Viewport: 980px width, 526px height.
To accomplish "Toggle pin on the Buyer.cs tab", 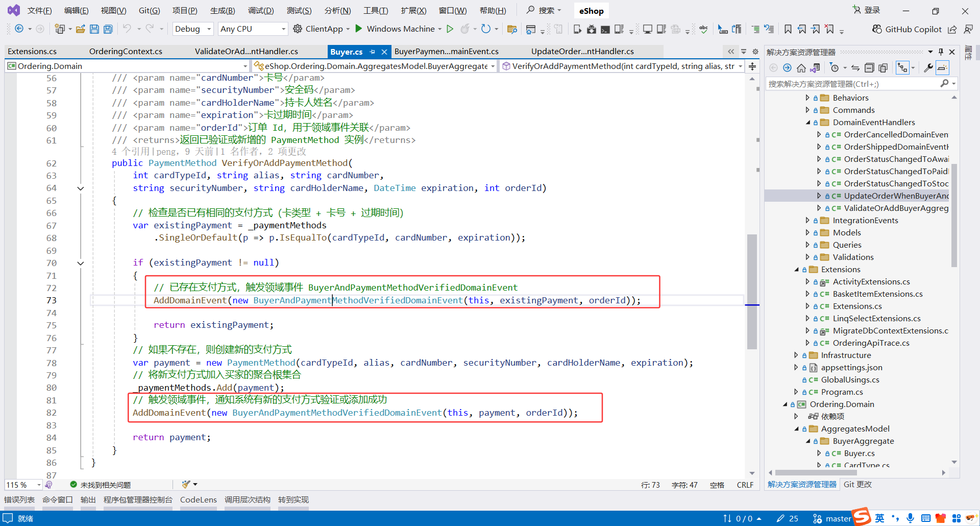I will point(373,52).
